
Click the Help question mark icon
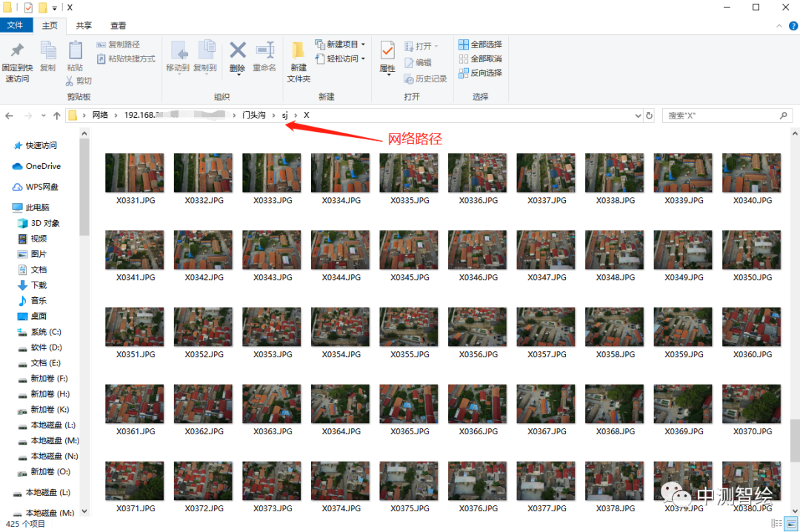(793, 25)
